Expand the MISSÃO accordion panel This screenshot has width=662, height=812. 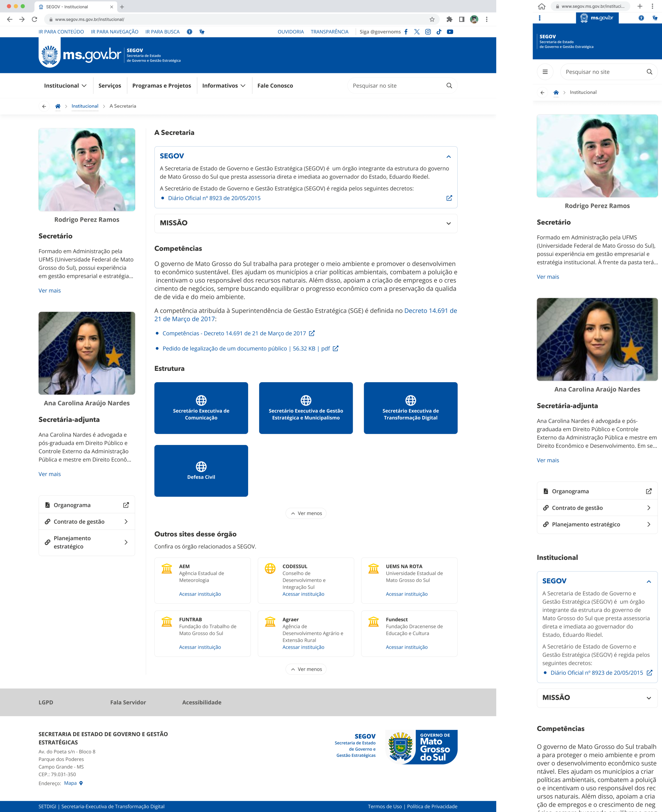pos(448,223)
